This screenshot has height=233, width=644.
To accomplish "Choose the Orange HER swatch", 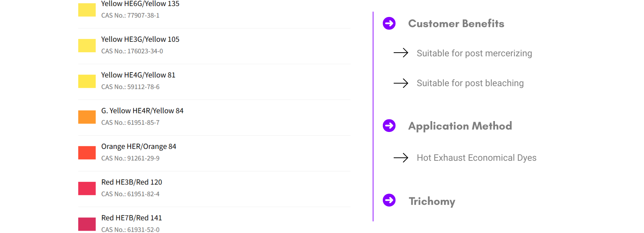I will coord(87,153).
